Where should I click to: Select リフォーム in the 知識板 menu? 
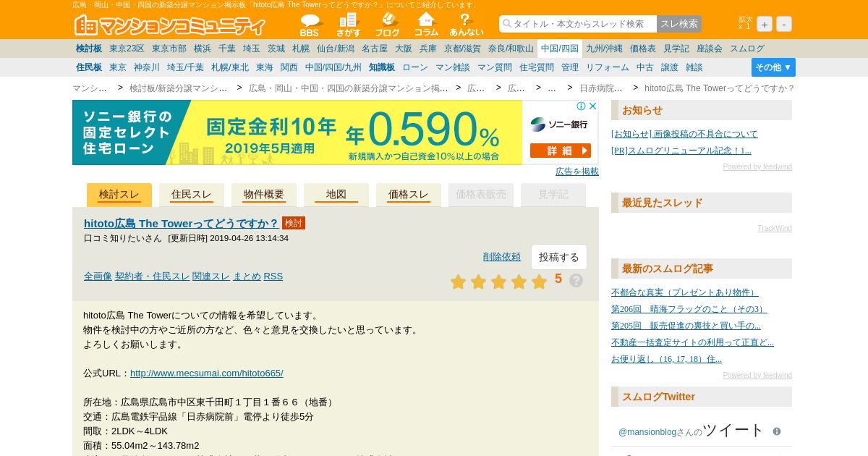(608, 67)
